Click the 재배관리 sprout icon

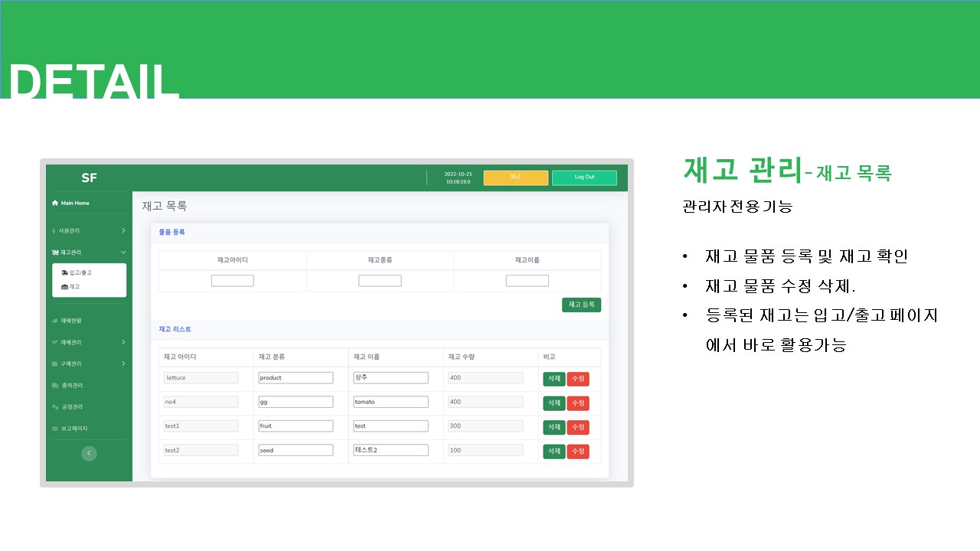tap(55, 342)
